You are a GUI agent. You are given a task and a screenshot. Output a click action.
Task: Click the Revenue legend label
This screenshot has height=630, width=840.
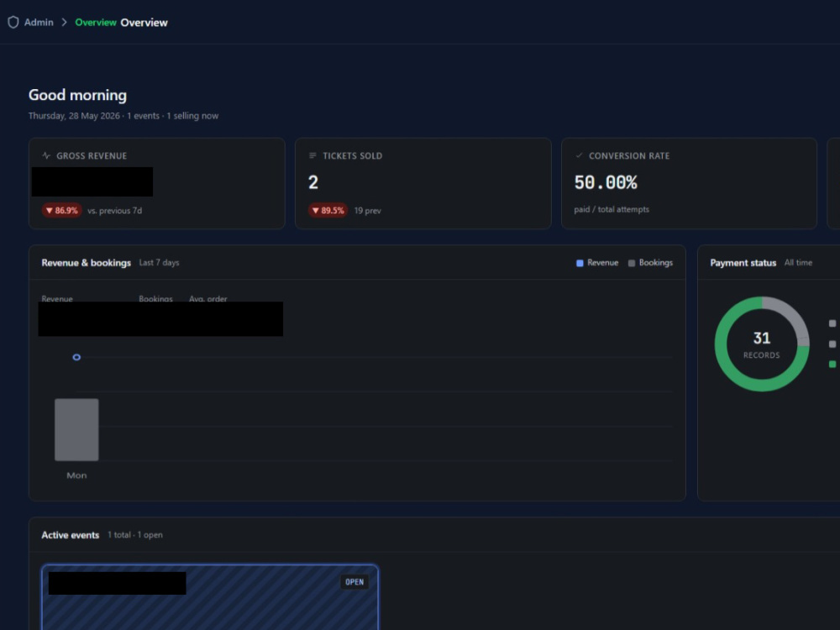[x=602, y=262]
